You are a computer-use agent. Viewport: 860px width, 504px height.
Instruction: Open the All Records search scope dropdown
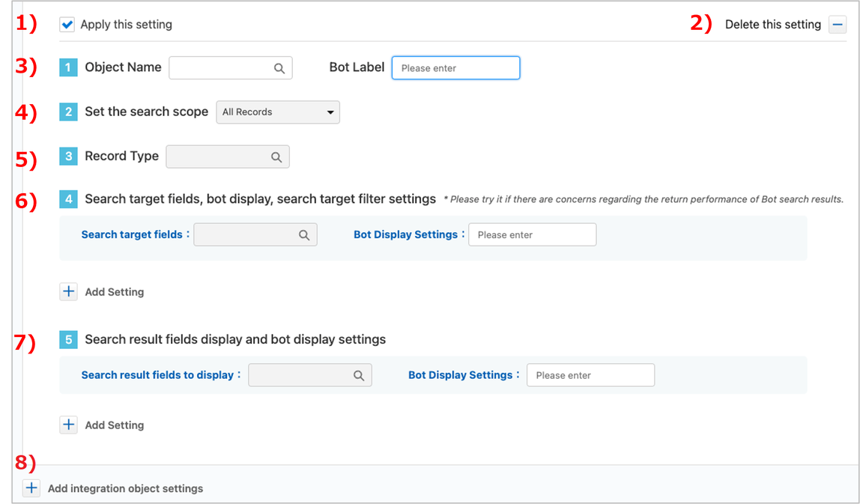[x=278, y=112]
